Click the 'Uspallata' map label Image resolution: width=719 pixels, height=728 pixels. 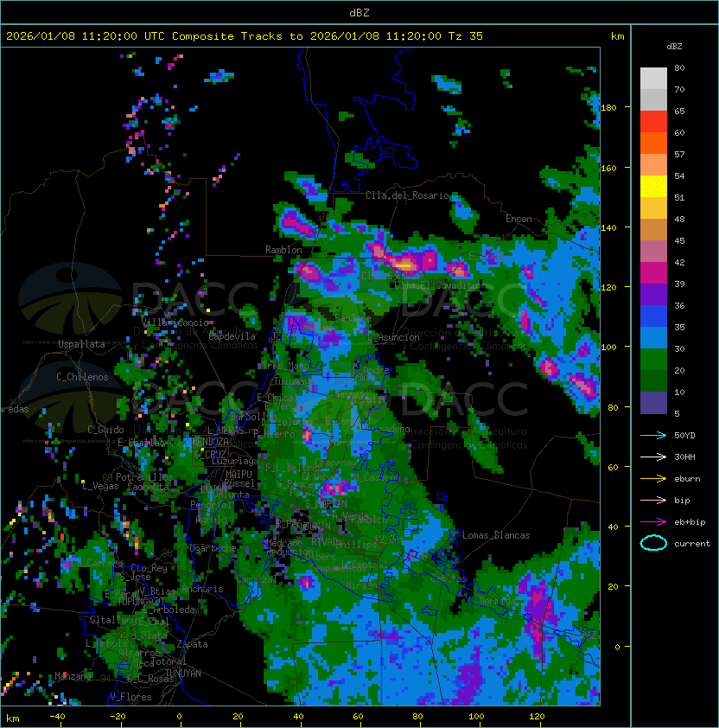[x=81, y=344]
